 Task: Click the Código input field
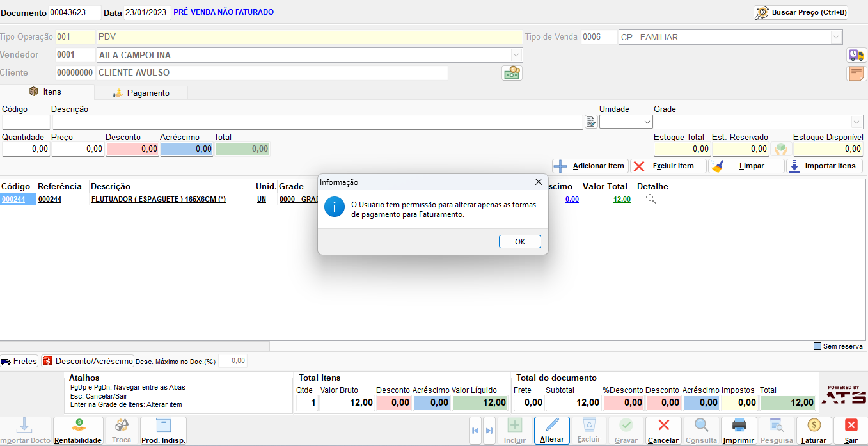(x=26, y=122)
